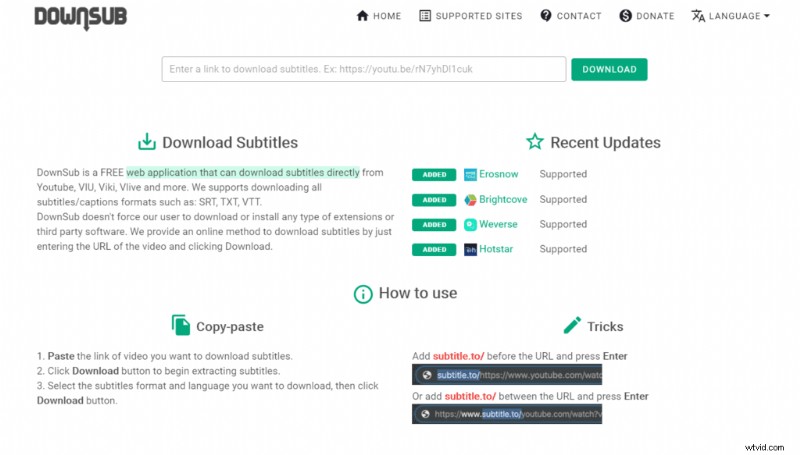Click the ADDED badge beside Weverse

[434, 224]
